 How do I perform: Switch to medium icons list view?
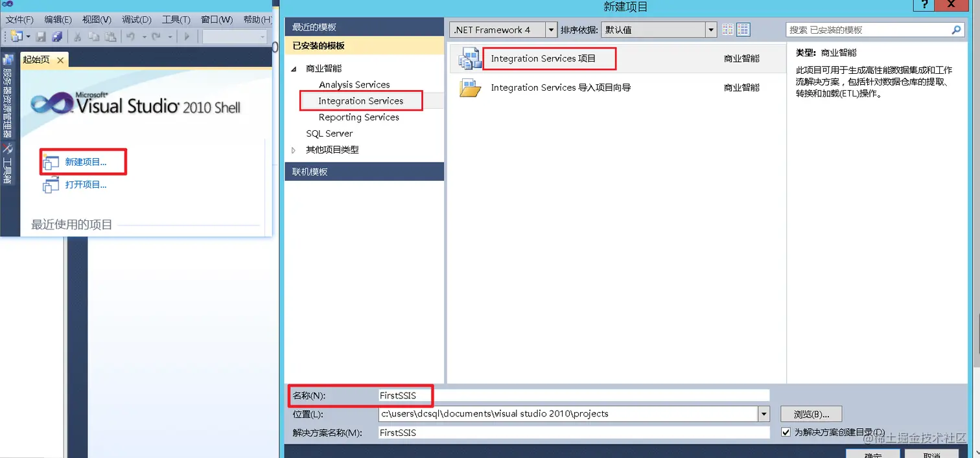(x=743, y=30)
